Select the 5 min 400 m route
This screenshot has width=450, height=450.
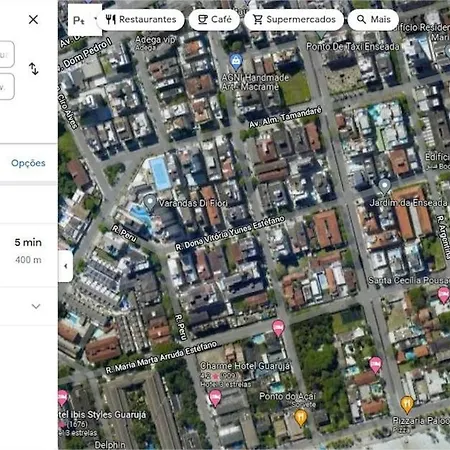tap(28, 251)
